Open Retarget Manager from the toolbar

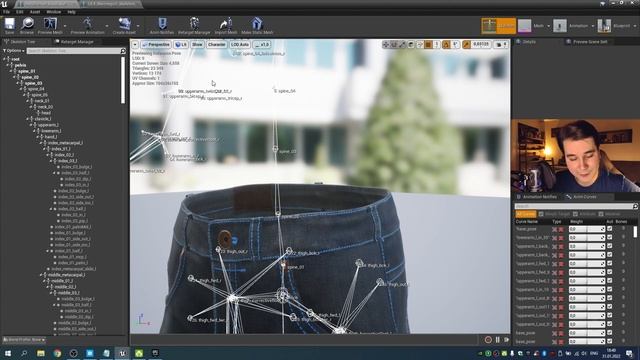pyautogui.click(x=194, y=26)
